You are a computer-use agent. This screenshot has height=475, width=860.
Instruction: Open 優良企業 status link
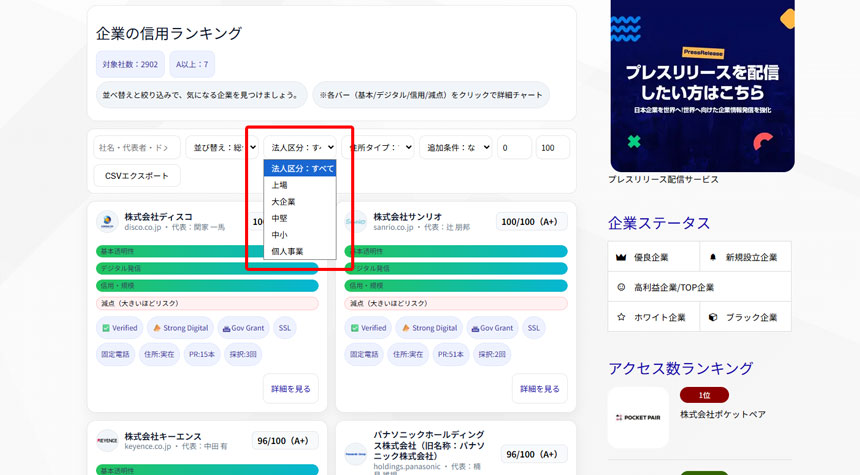pos(653,257)
